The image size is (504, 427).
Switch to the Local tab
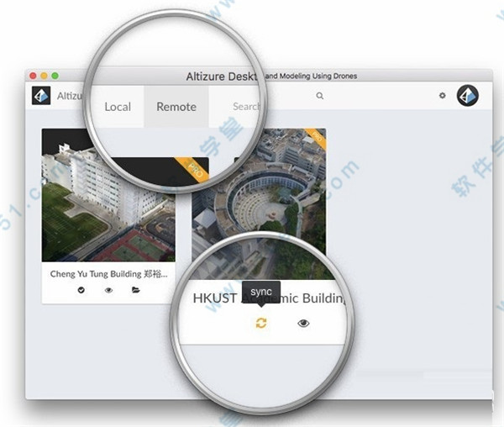point(118,107)
